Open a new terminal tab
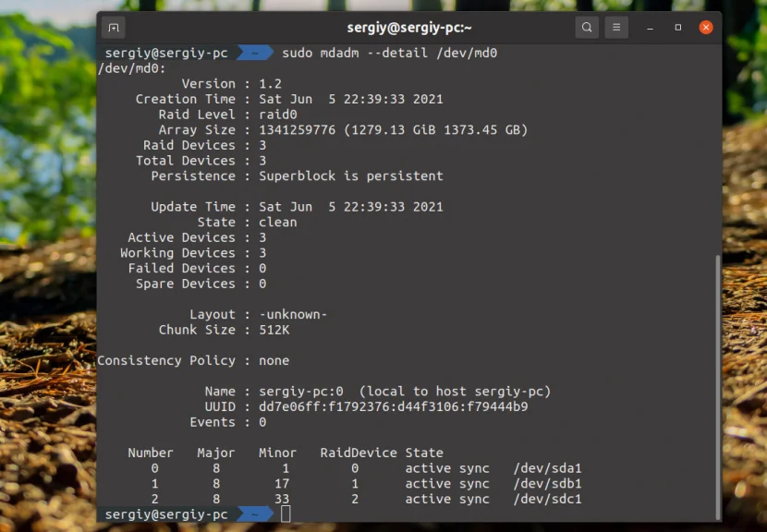The image size is (767, 532). 114,27
